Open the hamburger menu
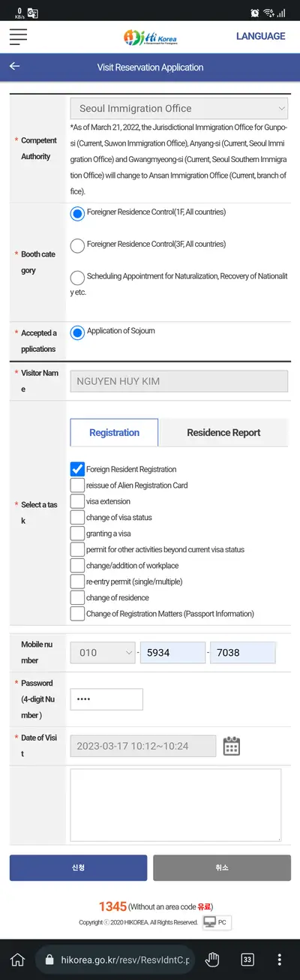Image resolution: width=300 pixels, height=980 pixels. [x=18, y=36]
